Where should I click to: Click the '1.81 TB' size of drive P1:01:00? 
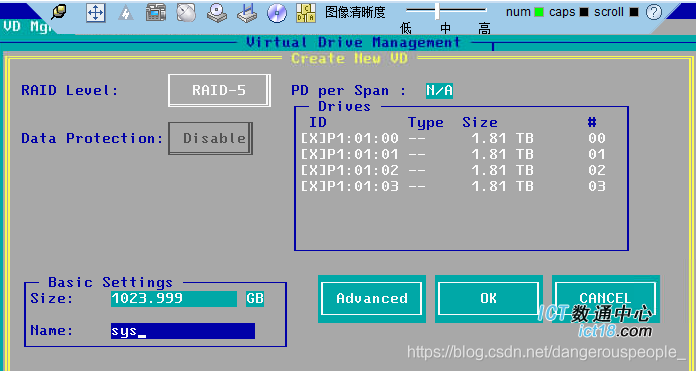pyautogui.click(x=502, y=138)
